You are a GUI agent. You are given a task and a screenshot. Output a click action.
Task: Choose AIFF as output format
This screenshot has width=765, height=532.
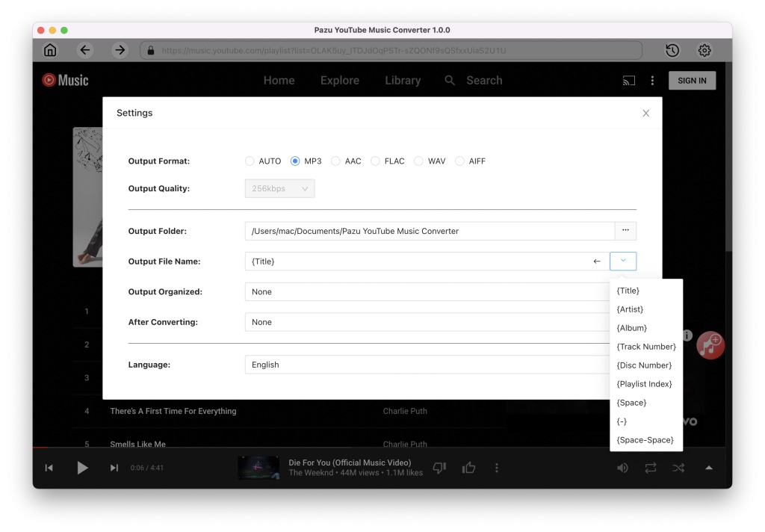pyautogui.click(x=459, y=161)
